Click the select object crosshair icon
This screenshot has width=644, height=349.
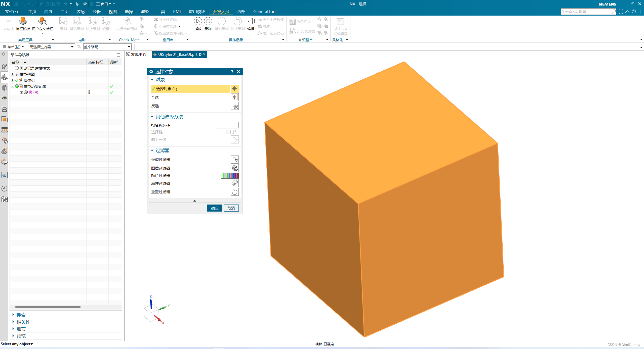pos(234,89)
